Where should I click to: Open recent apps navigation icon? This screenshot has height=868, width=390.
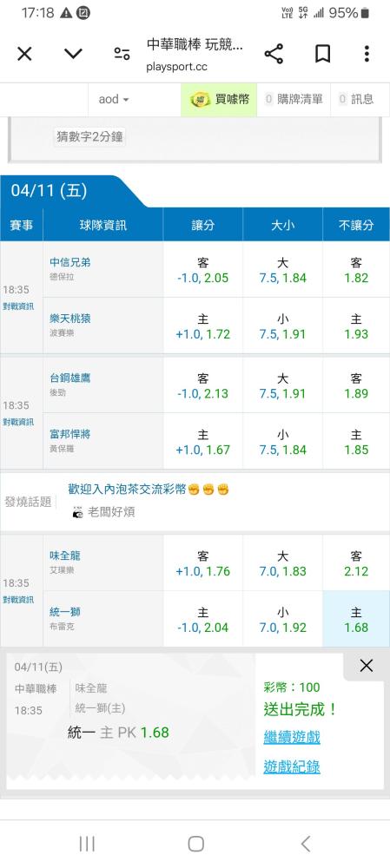(x=87, y=844)
